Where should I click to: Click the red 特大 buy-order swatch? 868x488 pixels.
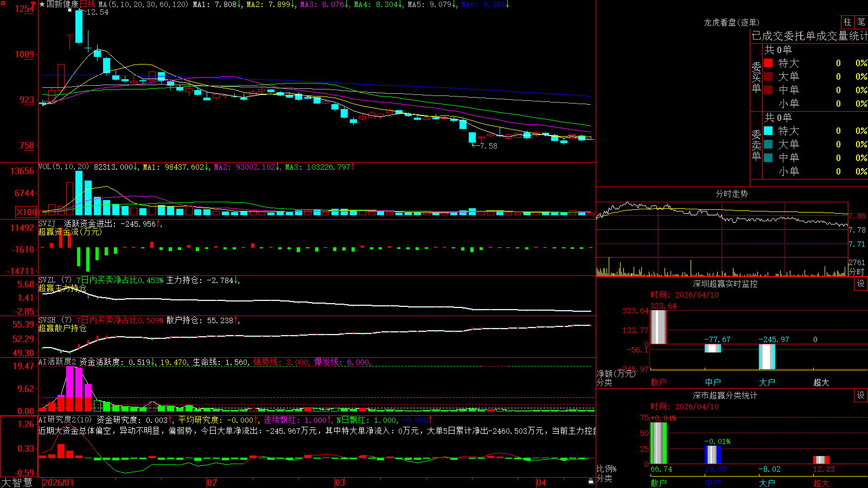[x=768, y=63]
